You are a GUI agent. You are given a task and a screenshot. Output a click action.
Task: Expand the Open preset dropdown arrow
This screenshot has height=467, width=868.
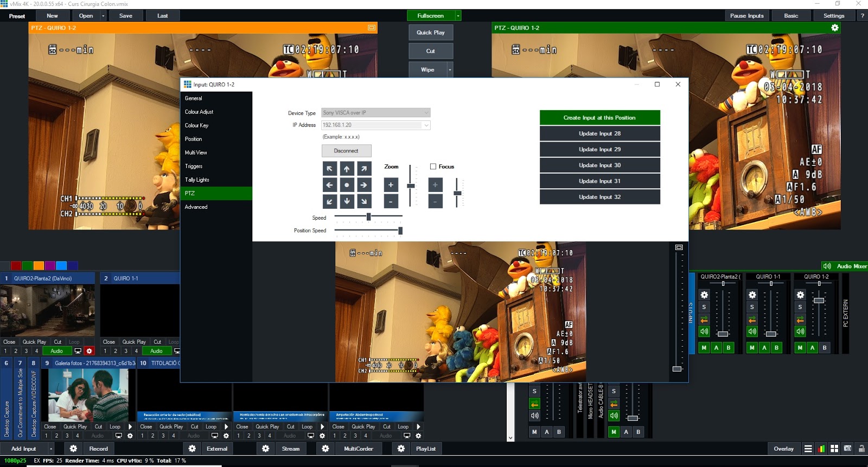103,16
